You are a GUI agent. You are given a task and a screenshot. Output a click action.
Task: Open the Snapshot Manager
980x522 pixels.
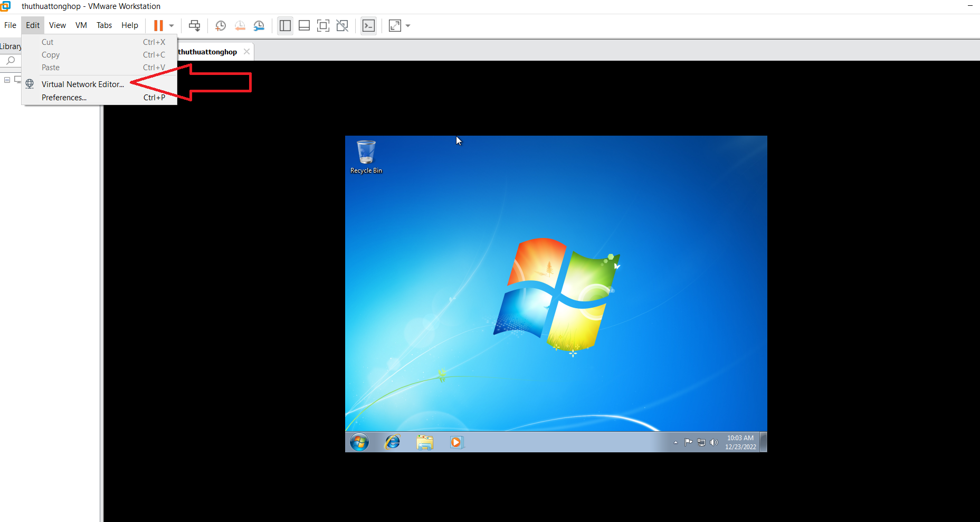coord(259,25)
